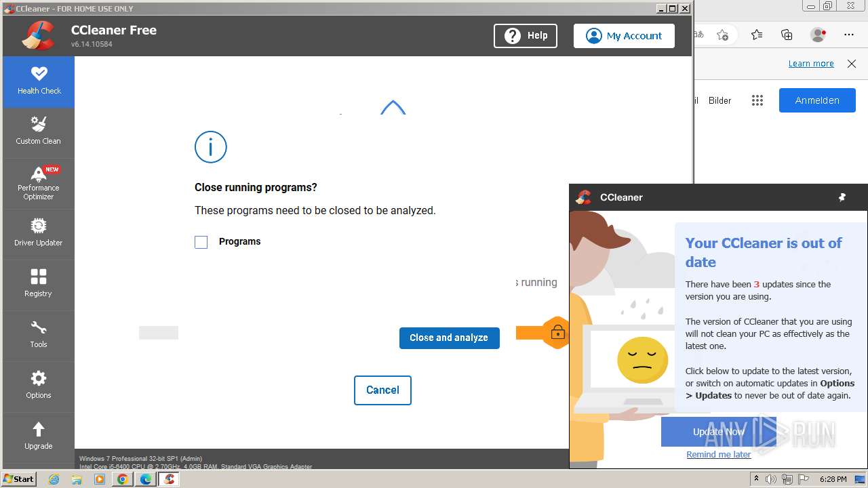This screenshot has height=488, width=868.
Task: Switch to Edge in the taskbar
Action: (x=146, y=479)
